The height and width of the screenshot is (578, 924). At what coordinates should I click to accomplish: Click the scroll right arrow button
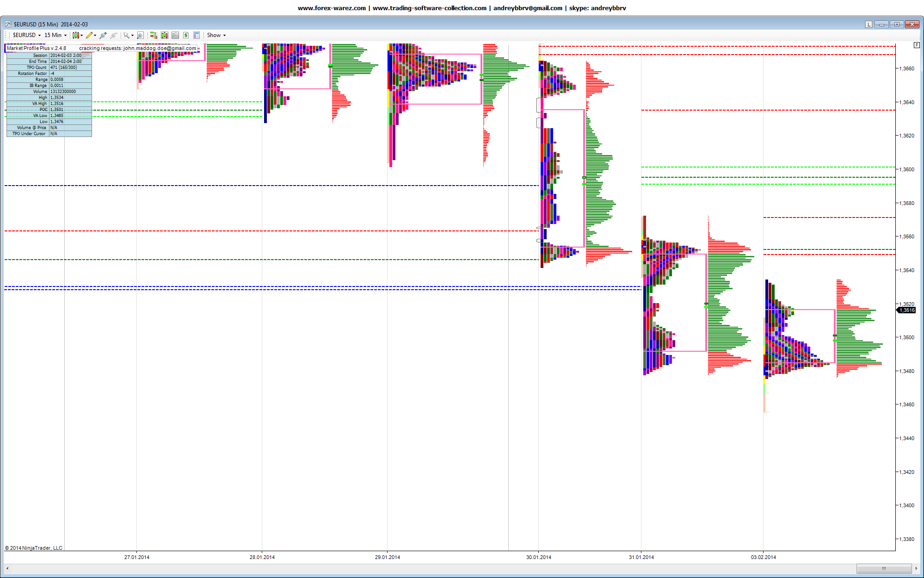point(916,568)
